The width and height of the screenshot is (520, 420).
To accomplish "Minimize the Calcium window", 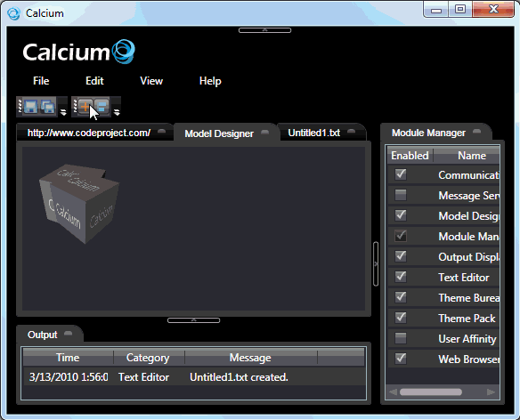I will (x=436, y=10).
